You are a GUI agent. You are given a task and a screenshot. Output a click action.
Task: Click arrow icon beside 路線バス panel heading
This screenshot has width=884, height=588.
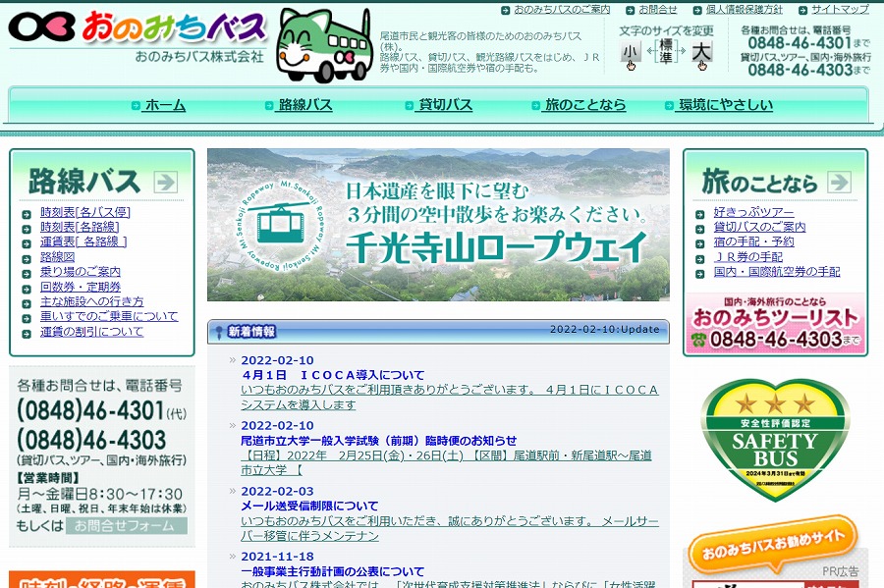[x=166, y=182]
